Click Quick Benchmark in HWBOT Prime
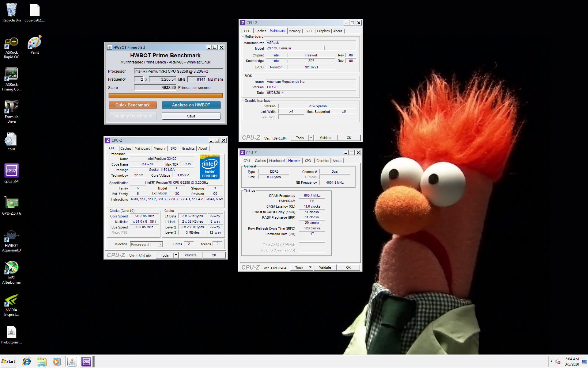 [x=133, y=105]
